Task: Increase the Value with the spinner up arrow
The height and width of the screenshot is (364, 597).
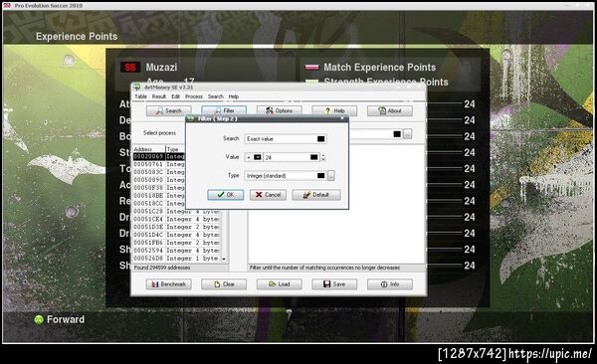Action: click(323, 155)
